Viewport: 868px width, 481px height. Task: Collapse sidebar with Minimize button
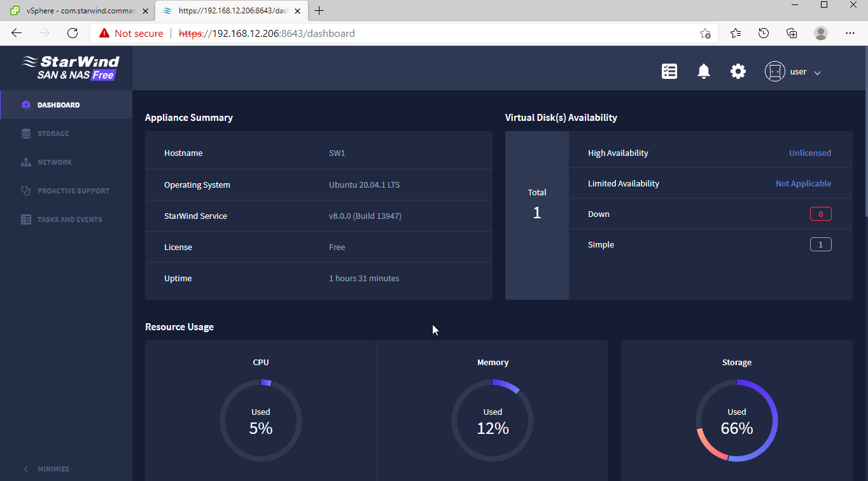click(x=46, y=469)
